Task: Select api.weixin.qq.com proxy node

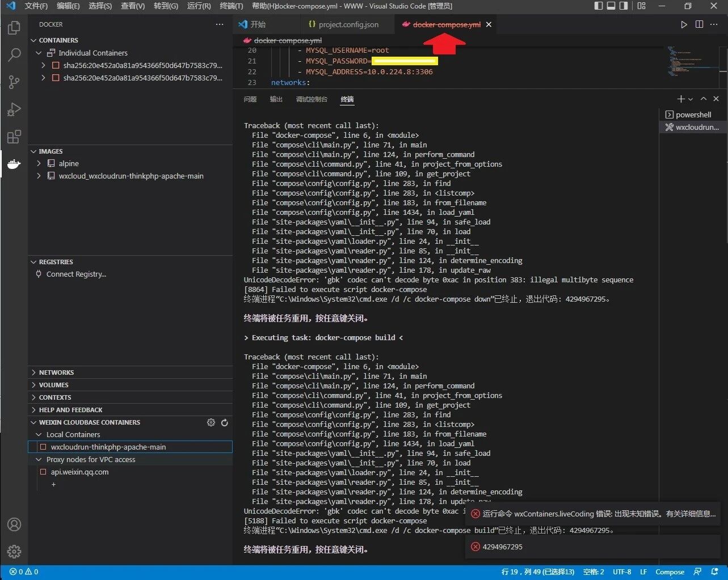Action: 131,472
